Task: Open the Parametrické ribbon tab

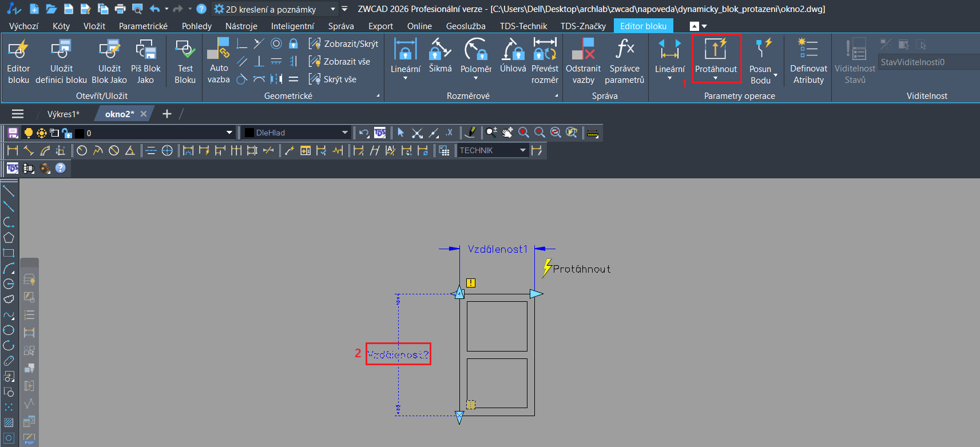Action: 143,26
